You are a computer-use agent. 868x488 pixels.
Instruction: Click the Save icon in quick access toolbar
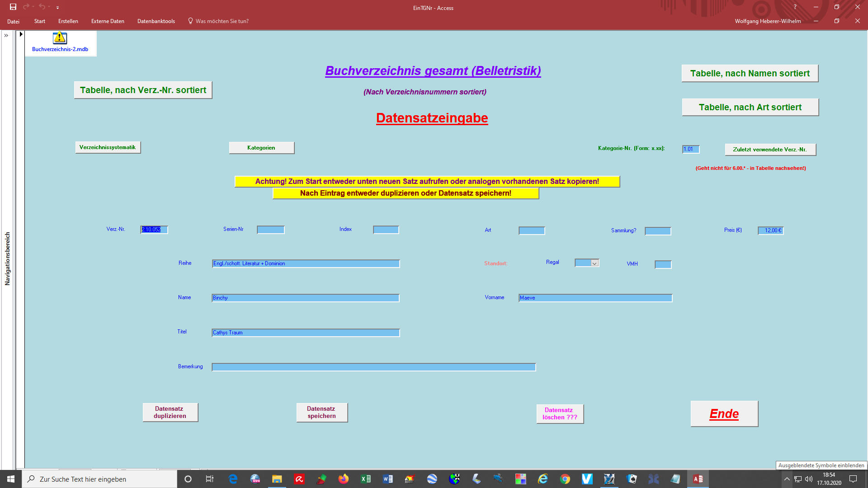[x=13, y=7]
